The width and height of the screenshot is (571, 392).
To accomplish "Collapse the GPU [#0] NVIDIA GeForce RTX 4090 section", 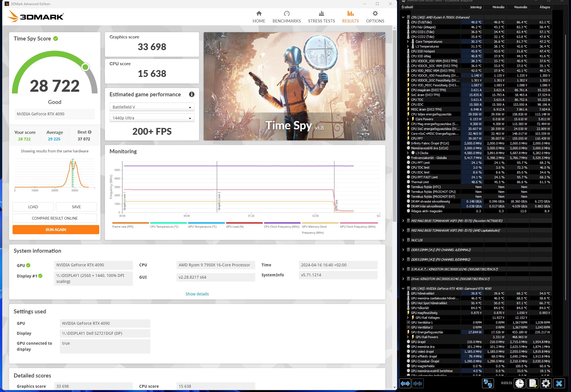I will coord(403,289).
